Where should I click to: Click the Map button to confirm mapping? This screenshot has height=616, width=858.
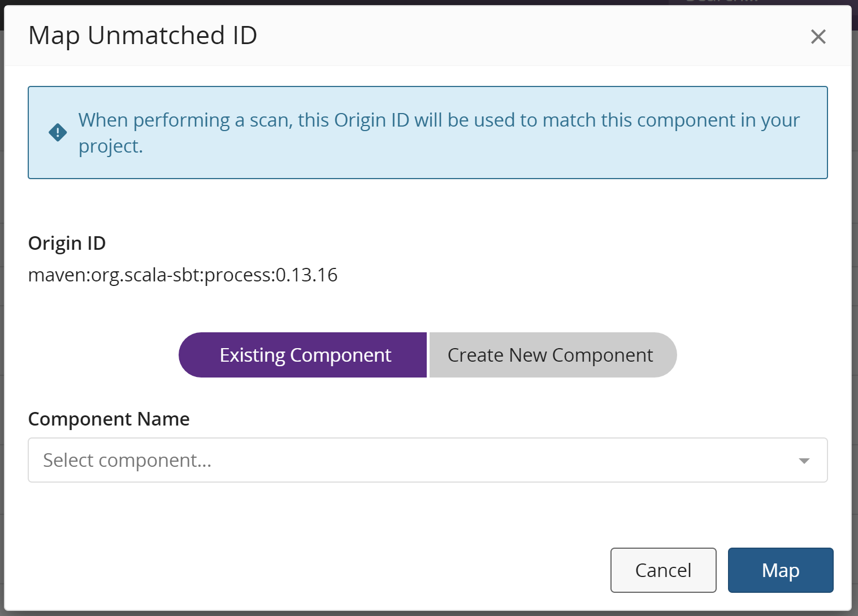[780, 570]
